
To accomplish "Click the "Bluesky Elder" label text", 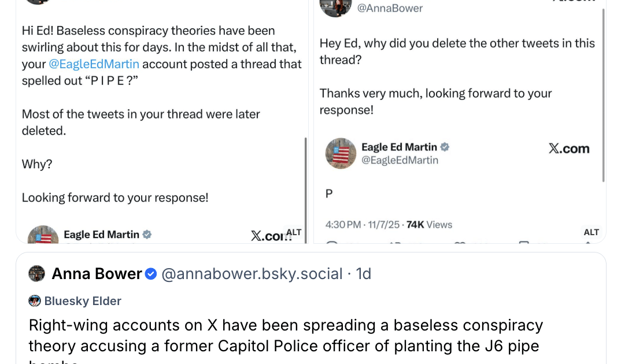I will (83, 301).
